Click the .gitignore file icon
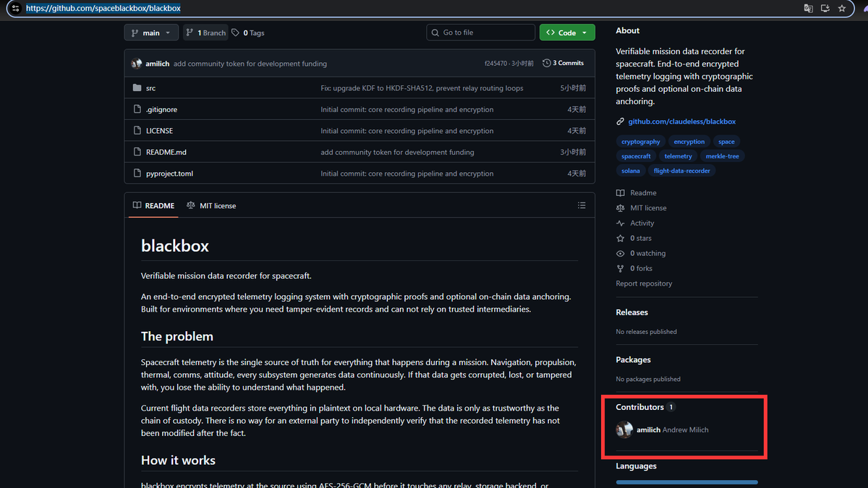Screen dimensions: 868x488 [137, 109]
